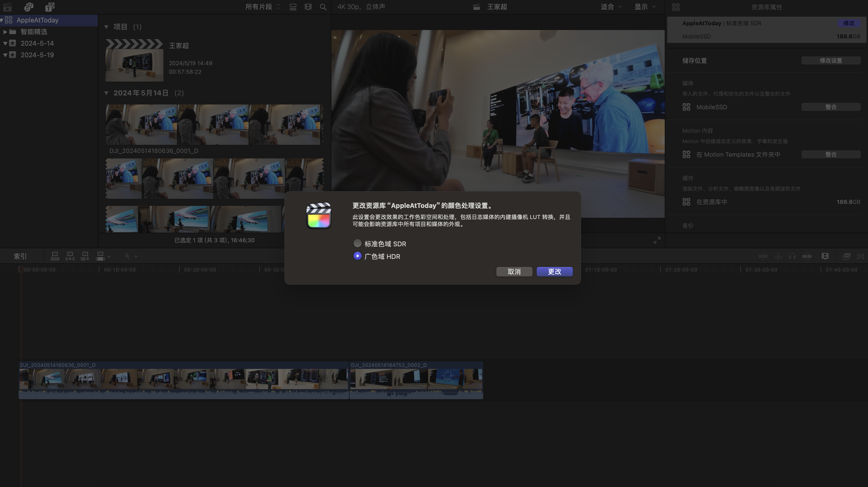Open the Photos and Audio sidebar
The width and height of the screenshot is (868, 487).
point(29,7)
